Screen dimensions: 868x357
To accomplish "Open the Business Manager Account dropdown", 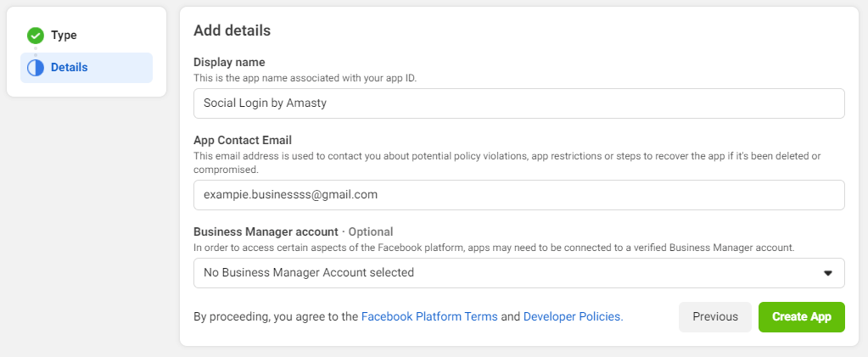I will tap(518, 273).
